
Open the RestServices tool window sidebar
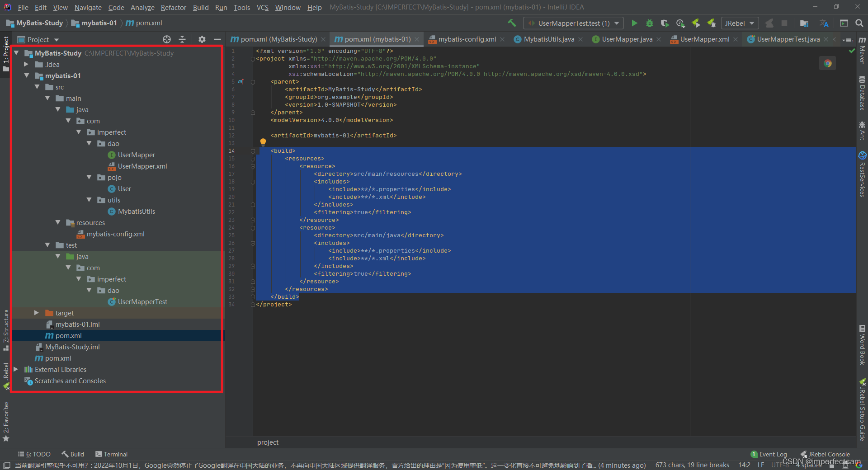tap(862, 174)
